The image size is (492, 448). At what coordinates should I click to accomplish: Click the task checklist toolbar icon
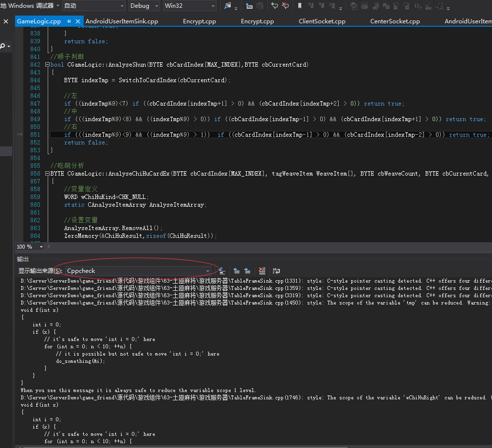(354, 6)
